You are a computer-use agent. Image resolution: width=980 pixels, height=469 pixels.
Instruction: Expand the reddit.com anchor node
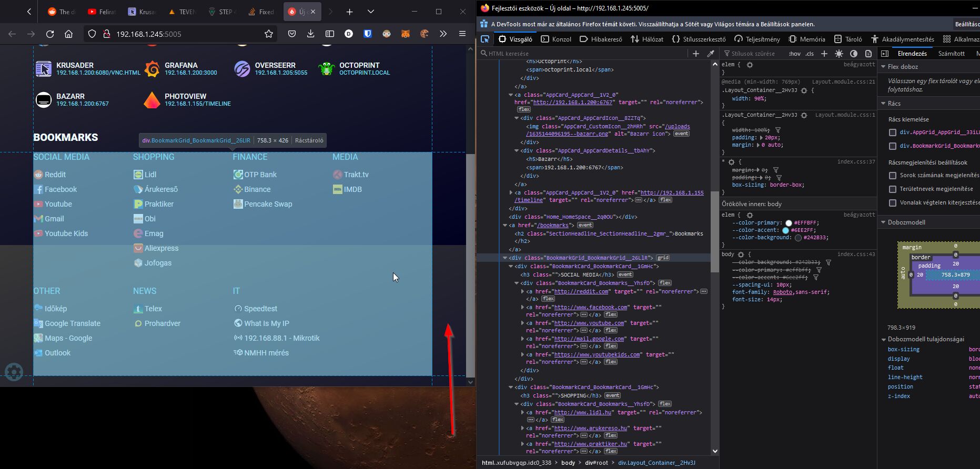(522, 291)
